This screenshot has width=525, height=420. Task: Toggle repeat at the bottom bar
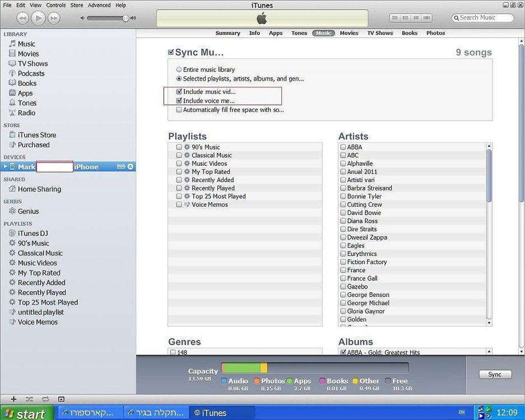tap(45, 399)
